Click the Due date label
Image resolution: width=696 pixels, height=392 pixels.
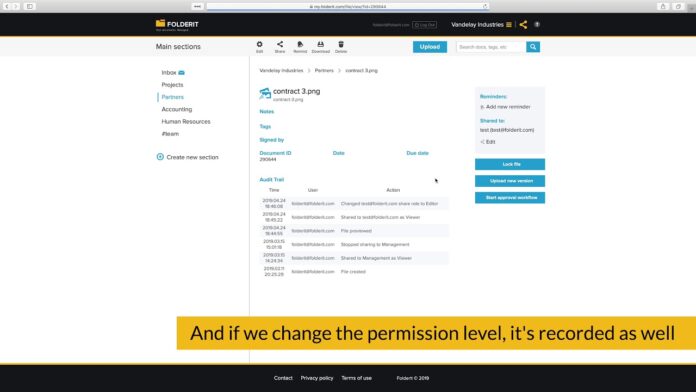417,153
